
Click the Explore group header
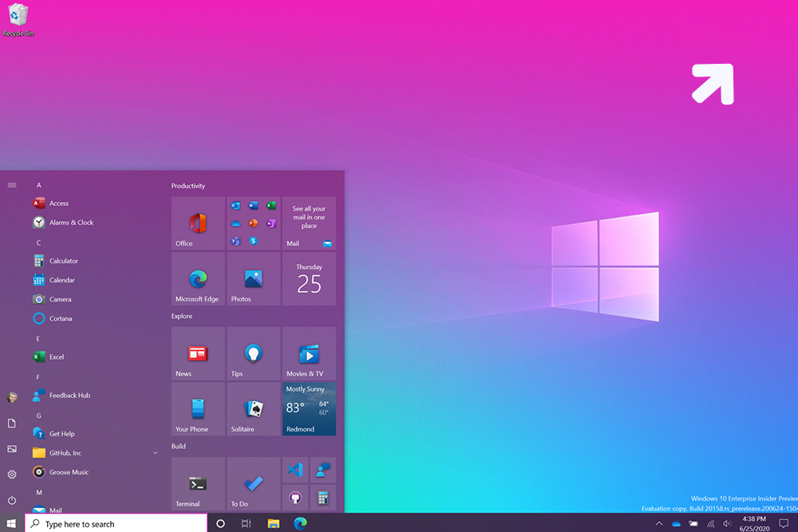(x=182, y=317)
